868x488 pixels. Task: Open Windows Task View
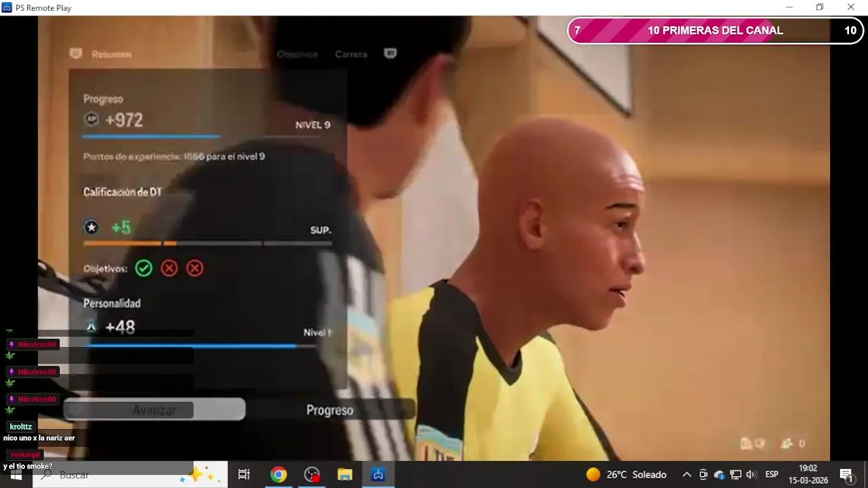click(244, 474)
